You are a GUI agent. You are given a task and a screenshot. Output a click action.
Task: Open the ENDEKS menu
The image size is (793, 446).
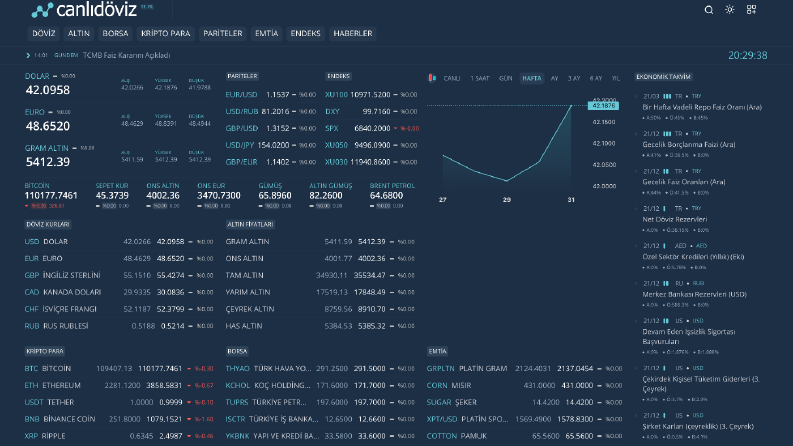305,33
